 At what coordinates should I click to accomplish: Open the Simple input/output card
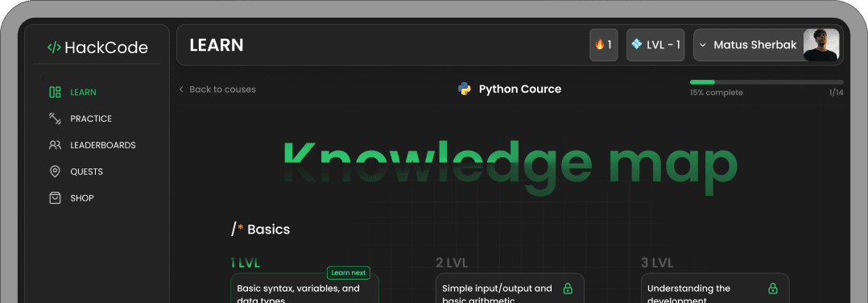[510, 288]
